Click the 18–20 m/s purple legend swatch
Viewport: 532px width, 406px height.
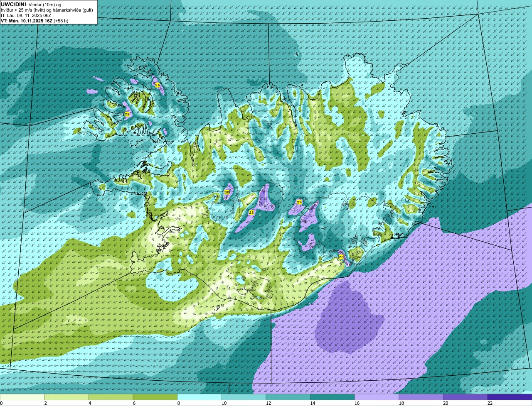421,397
